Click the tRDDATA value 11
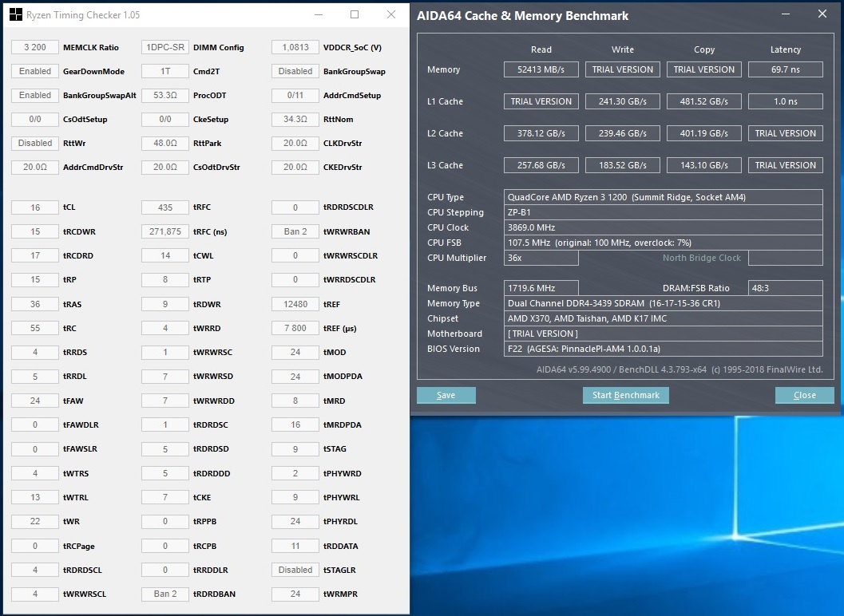This screenshot has height=616, width=844. pyautogui.click(x=295, y=546)
